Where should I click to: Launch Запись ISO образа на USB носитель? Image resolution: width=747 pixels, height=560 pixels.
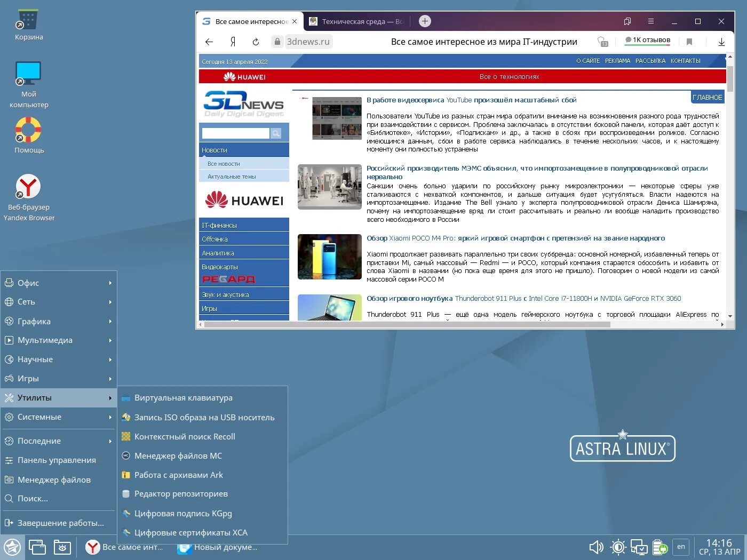203,417
